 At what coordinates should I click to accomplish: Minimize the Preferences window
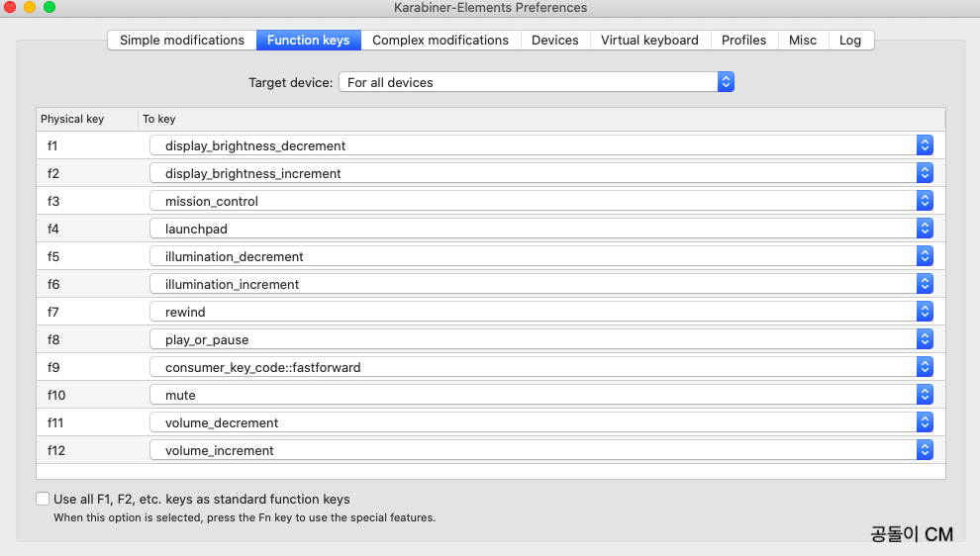(x=30, y=7)
